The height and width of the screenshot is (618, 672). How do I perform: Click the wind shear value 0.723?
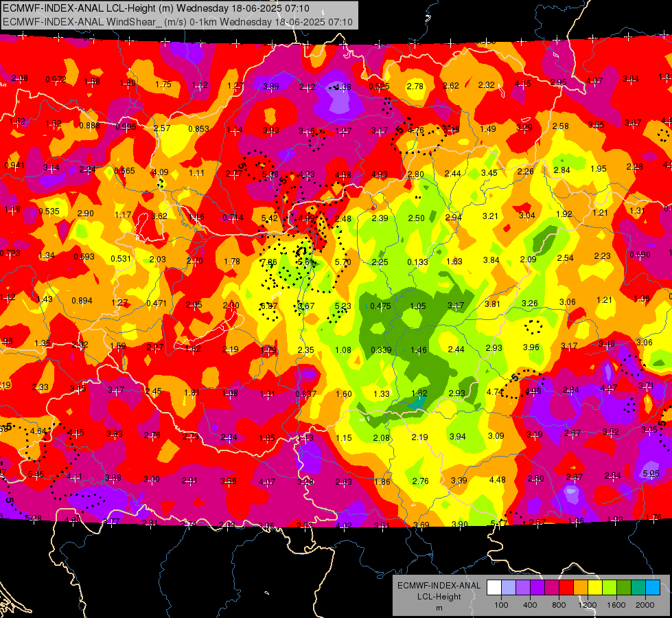[10, 253]
